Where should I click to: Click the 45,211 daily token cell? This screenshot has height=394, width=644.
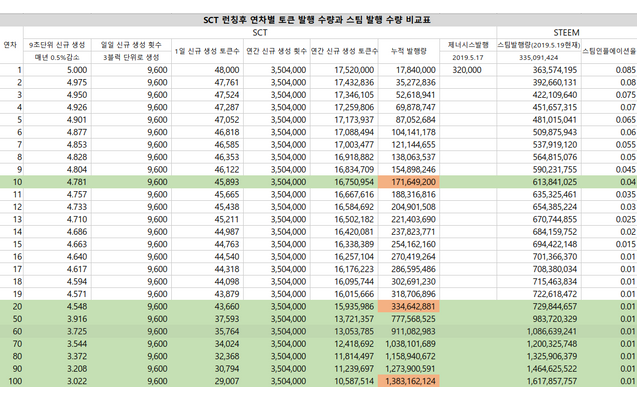(226, 219)
